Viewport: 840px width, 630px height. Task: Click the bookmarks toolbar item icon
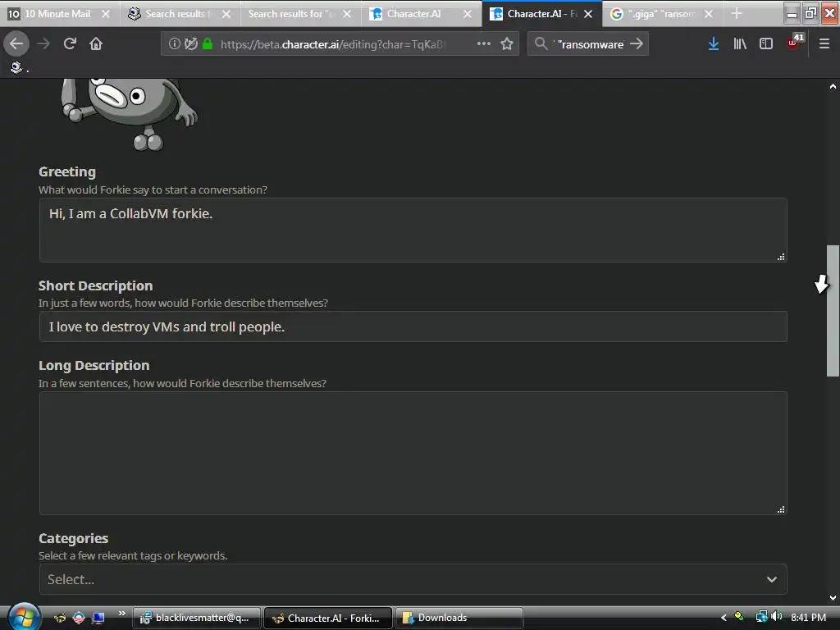(x=16, y=67)
